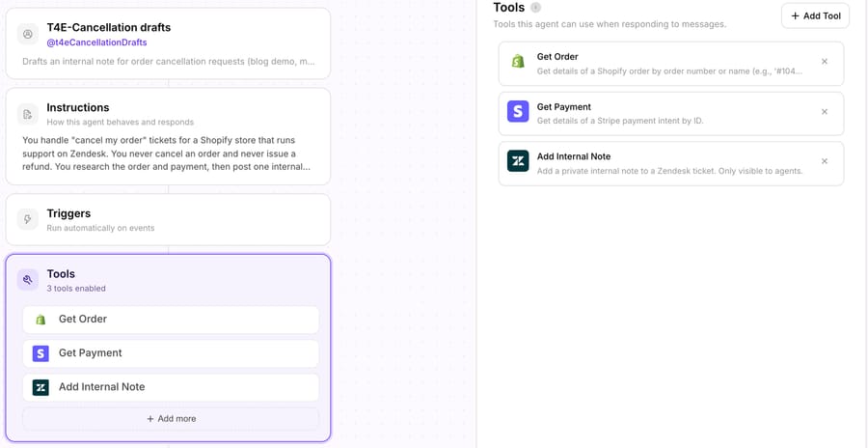Click the '3 tools enabled' text
This screenshot has height=448, width=868.
click(x=76, y=289)
